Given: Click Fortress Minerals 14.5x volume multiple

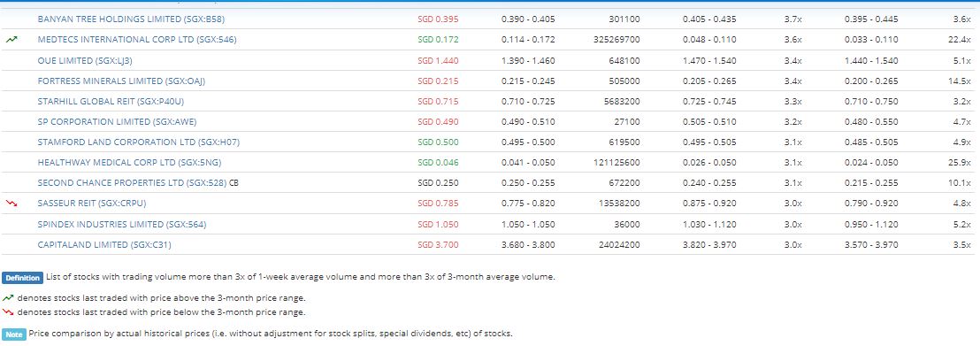Looking at the screenshot, I should (959, 81).
